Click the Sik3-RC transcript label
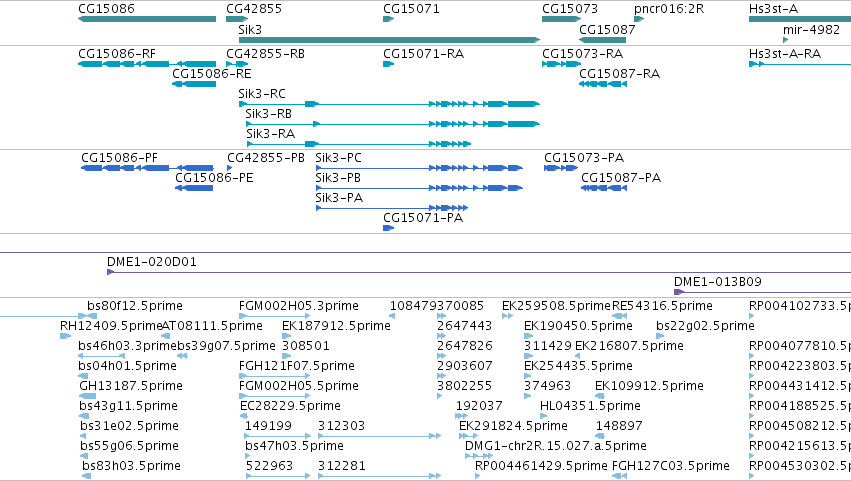The width and height of the screenshot is (851, 481). (262, 94)
